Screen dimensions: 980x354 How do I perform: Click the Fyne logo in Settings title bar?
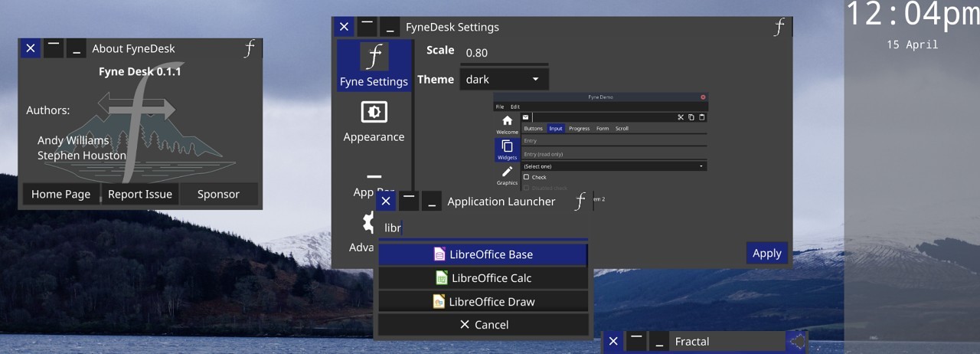[x=779, y=27]
